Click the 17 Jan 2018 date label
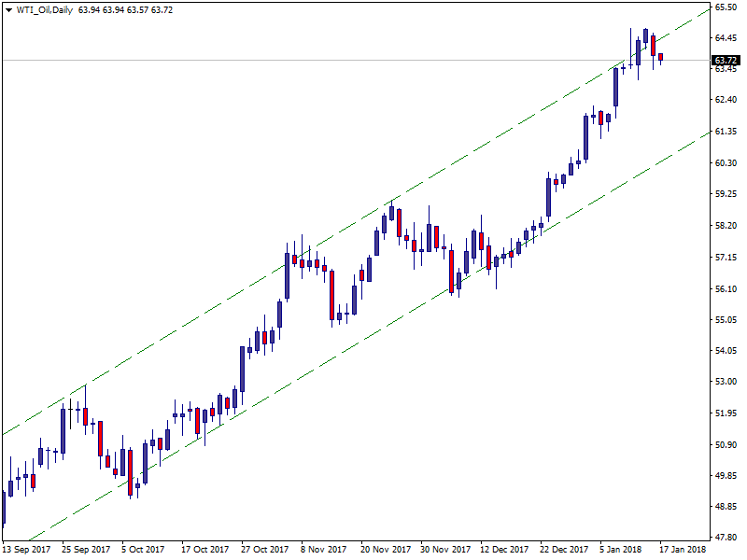The image size is (747, 560). pyautogui.click(x=684, y=550)
